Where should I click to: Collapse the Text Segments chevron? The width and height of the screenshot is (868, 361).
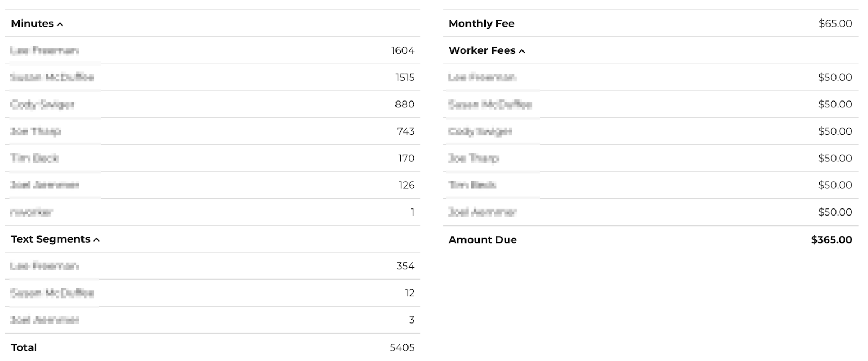pos(97,240)
